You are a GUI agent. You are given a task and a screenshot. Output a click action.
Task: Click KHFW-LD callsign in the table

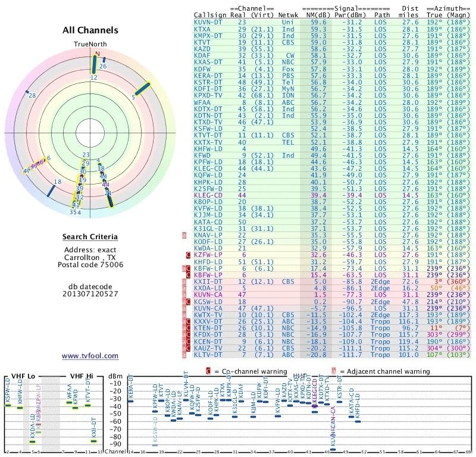pyautogui.click(x=208, y=149)
